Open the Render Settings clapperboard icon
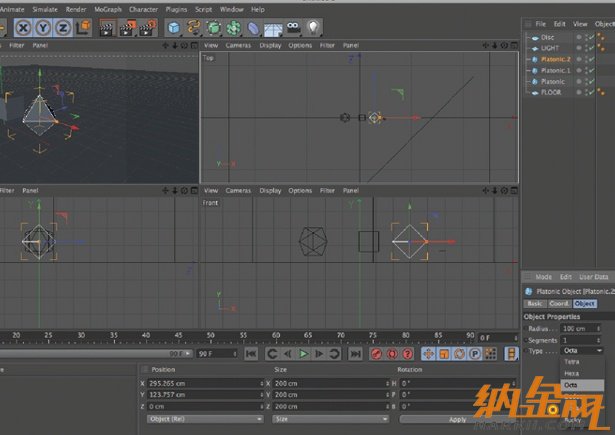 [147, 28]
